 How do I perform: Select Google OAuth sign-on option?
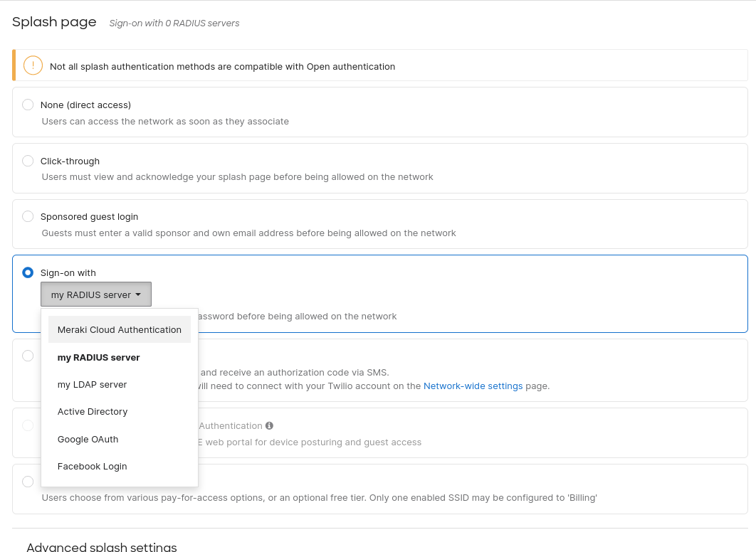point(88,440)
